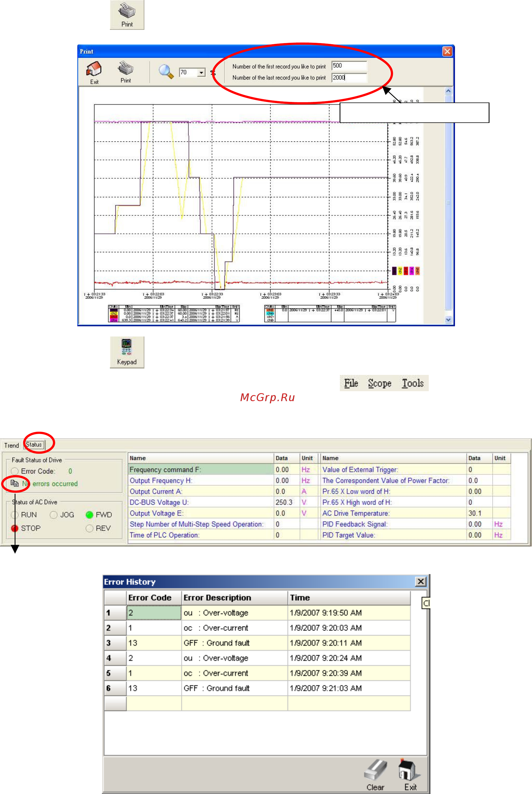Click the last record number field showing 2000
Screen dimensions: 532x794
coord(349,77)
